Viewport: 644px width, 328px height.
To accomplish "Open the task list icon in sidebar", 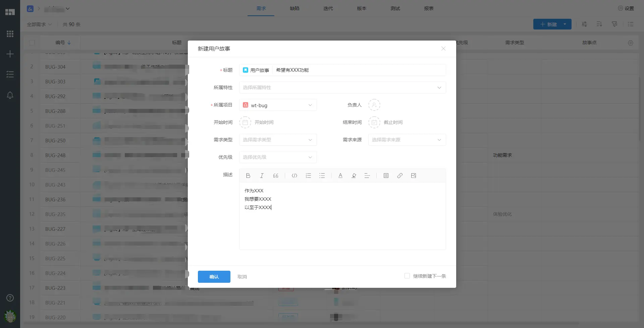I will (x=10, y=74).
